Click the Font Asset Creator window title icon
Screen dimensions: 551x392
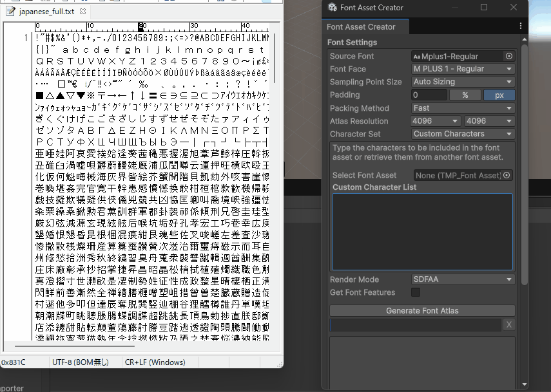coord(332,8)
